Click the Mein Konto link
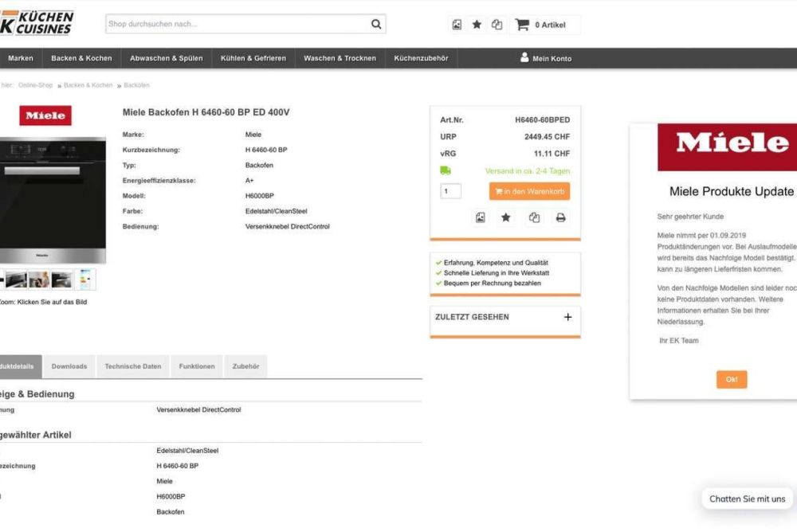797x532 pixels. click(552, 59)
